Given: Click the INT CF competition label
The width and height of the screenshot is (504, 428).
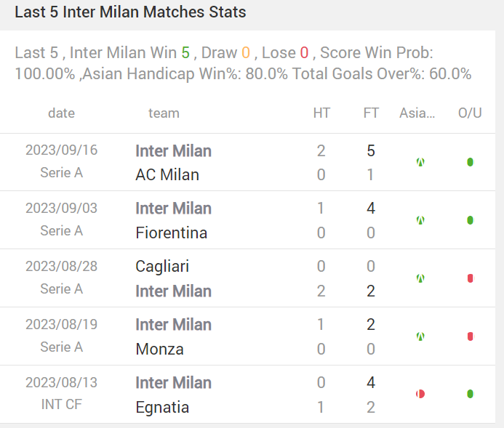Looking at the screenshot, I should [x=61, y=404].
